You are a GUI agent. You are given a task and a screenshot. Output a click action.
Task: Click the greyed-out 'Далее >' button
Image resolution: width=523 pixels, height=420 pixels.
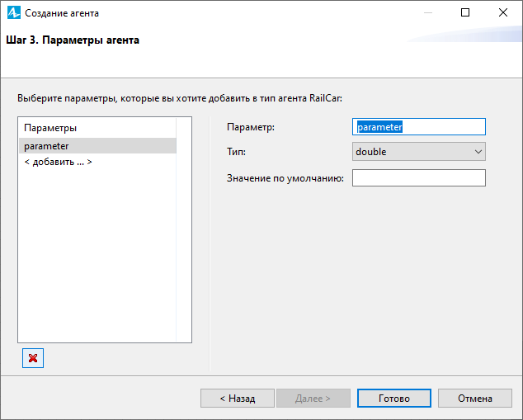point(313,399)
